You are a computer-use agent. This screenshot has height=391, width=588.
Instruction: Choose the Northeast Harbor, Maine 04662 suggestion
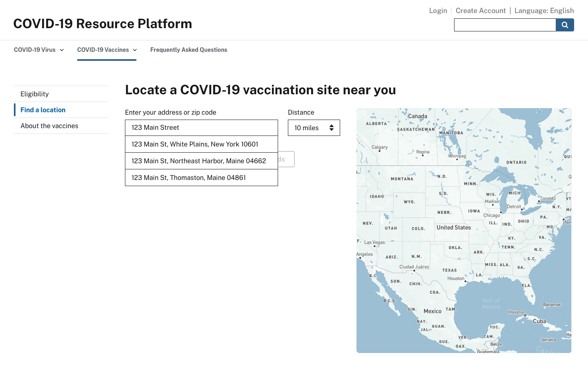(x=201, y=161)
